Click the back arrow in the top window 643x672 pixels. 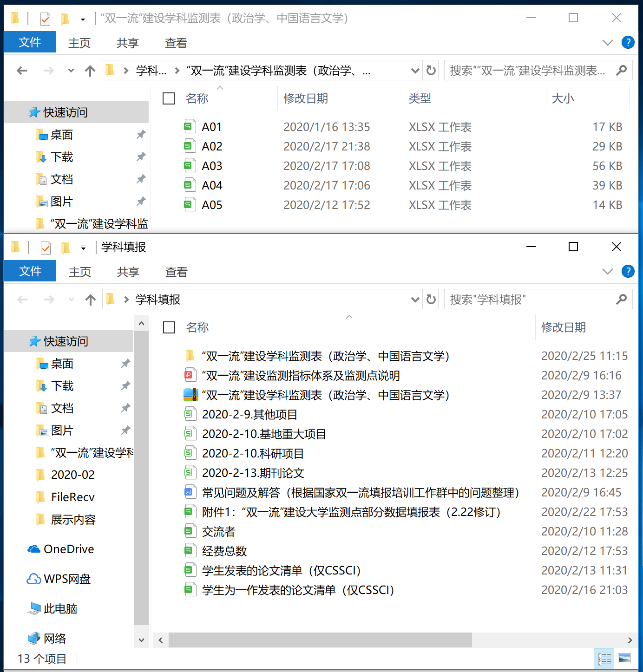22,71
